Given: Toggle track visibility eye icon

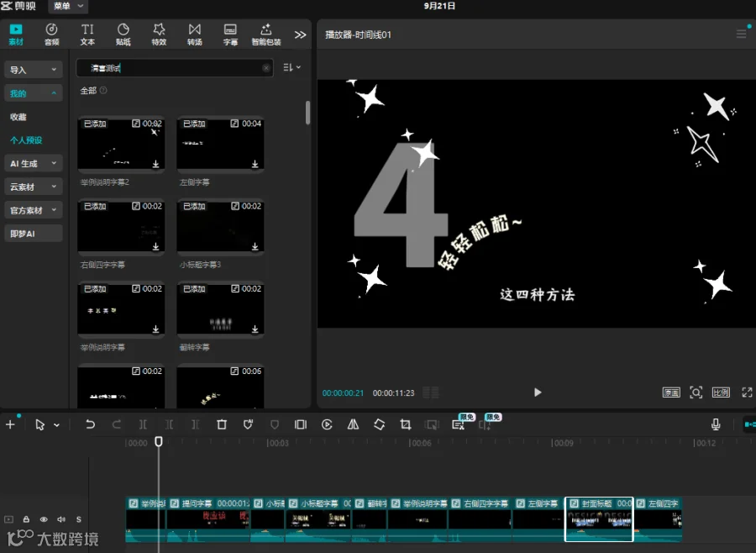Looking at the screenshot, I should (44, 519).
